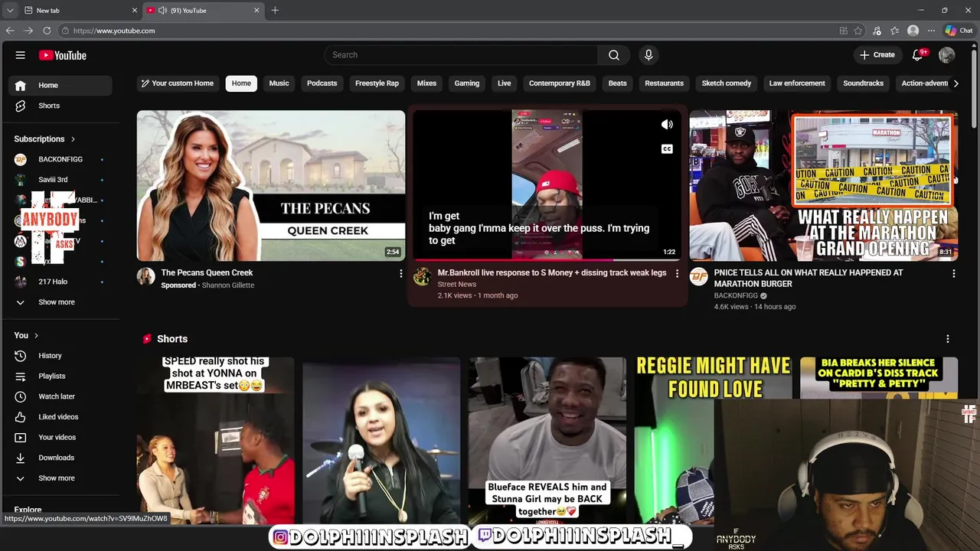Select the Law enforcement chip
This screenshot has height=551, width=980.
point(797,83)
